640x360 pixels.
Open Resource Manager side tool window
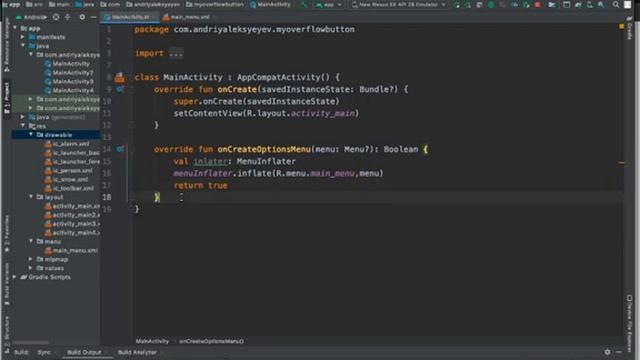tap(7, 45)
